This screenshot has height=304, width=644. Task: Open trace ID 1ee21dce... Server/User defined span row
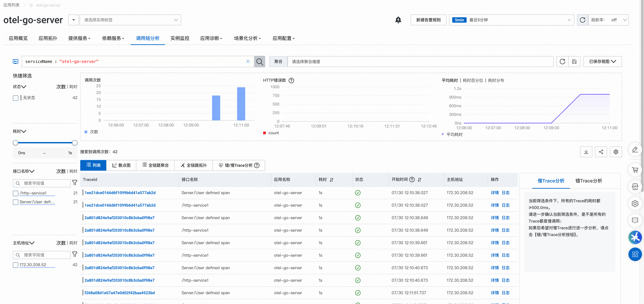tap(120, 193)
